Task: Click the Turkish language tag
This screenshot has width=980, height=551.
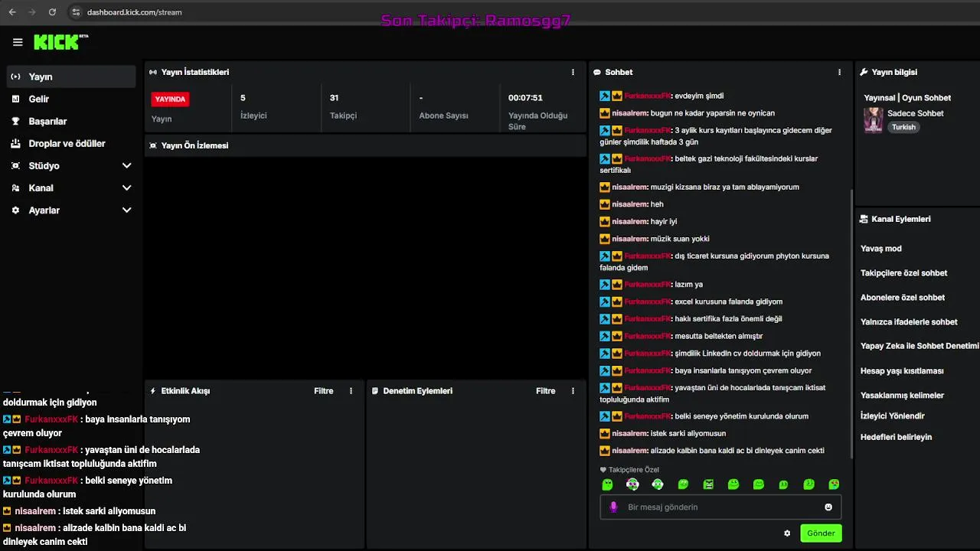Action: (903, 127)
